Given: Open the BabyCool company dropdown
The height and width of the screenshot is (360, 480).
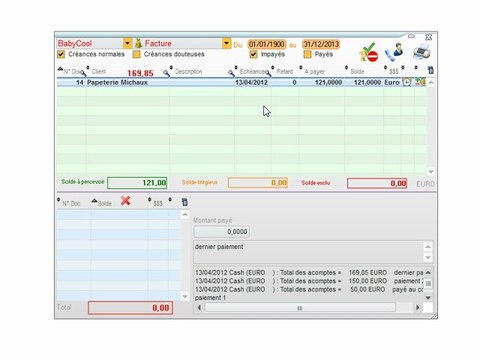Looking at the screenshot, I should 127,43.
